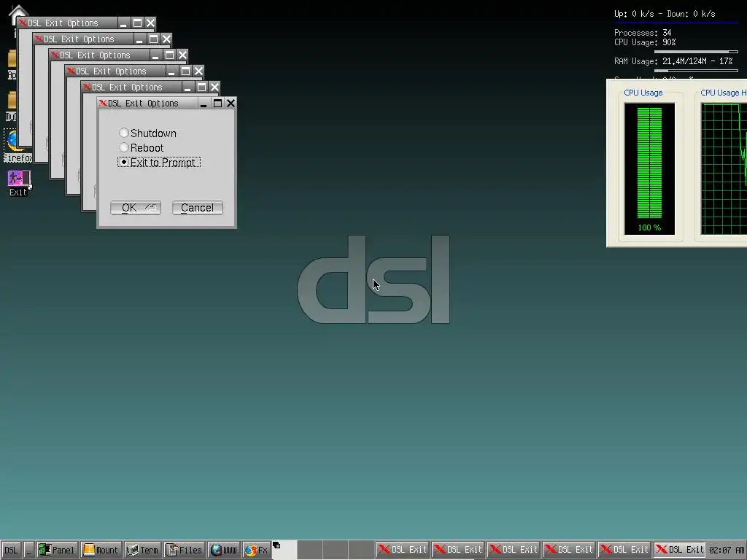The height and width of the screenshot is (560, 747).
Task: Select the Exit to Prompt option
Action: (158, 163)
